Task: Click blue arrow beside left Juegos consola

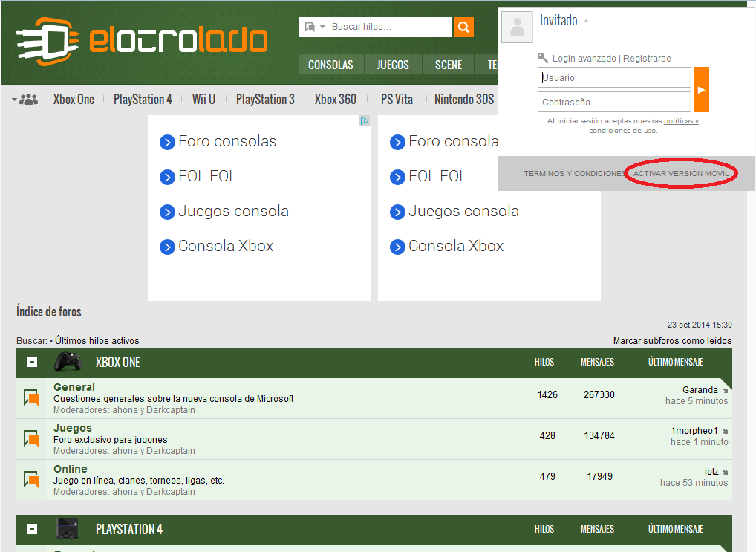Action: [x=167, y=212]
